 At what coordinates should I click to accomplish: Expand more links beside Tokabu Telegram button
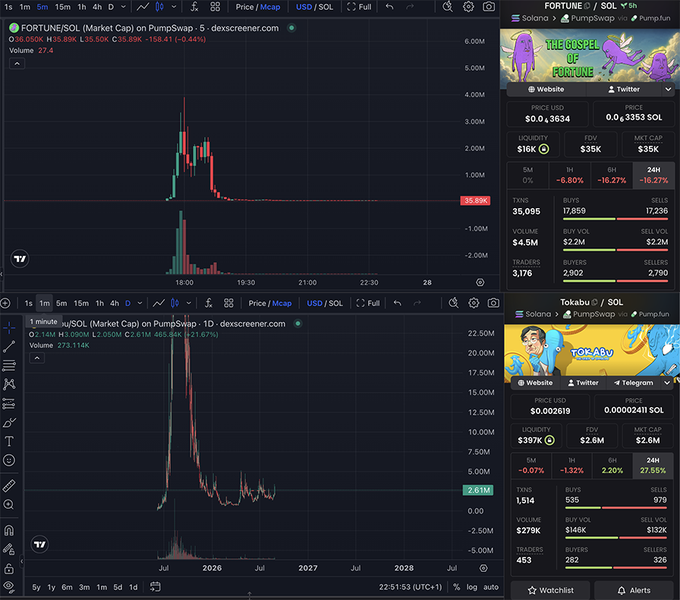coord(667,383)
